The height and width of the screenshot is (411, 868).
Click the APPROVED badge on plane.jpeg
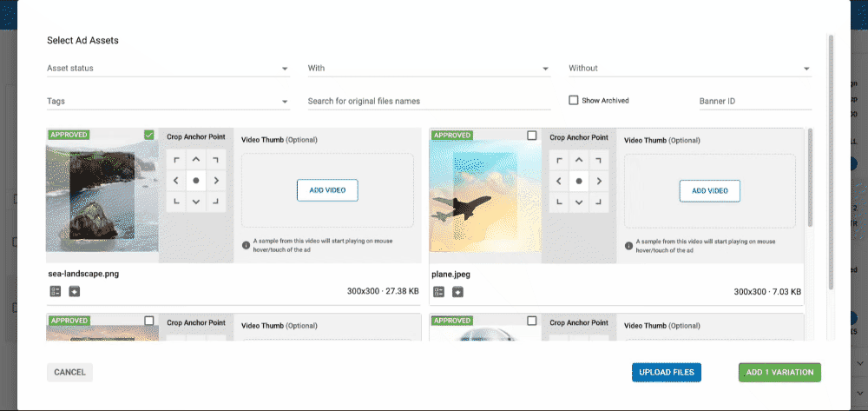[x=452, y=136]
